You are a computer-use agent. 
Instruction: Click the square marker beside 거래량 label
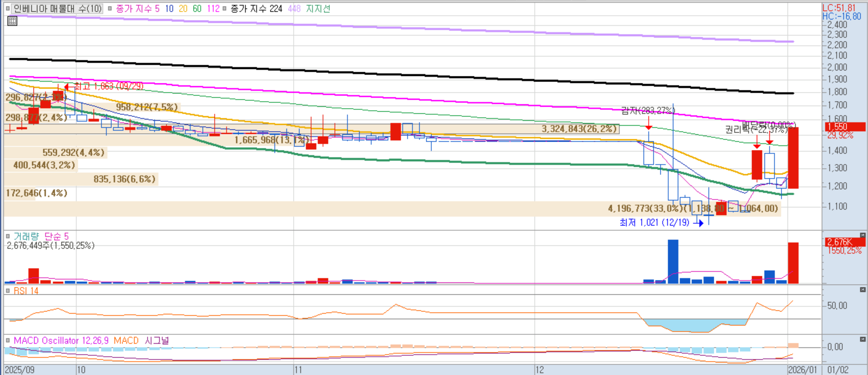(x=8, y=236)
